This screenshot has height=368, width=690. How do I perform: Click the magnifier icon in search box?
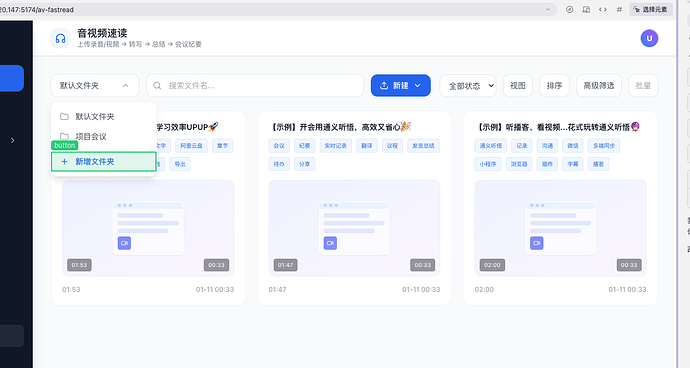coord(157,85)
